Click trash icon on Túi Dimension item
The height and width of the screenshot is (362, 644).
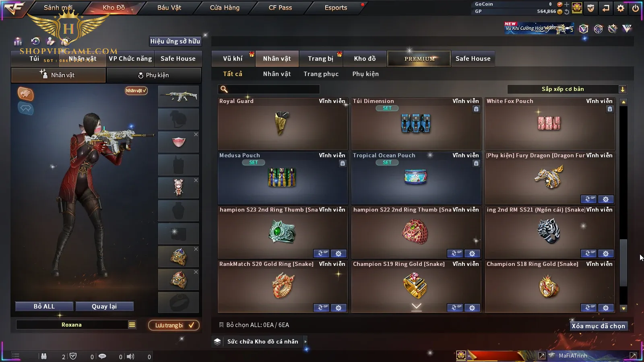point(476,109)
